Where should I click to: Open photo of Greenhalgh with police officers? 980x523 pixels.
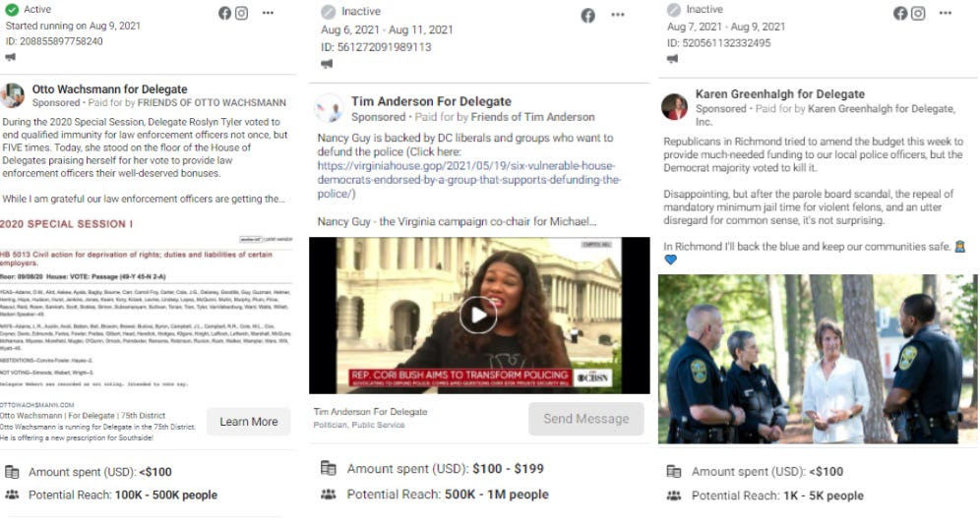[818, 359]
